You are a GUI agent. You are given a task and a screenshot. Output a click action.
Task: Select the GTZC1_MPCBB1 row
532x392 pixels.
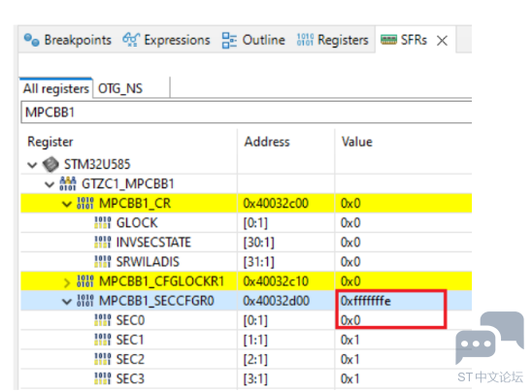[x=247, y=183]
